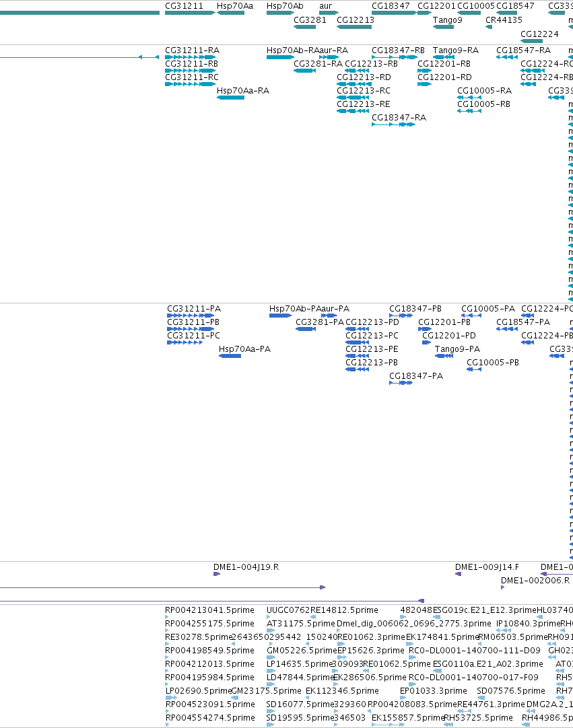Select the Hsp70Aa gene label

coord(235,6)
